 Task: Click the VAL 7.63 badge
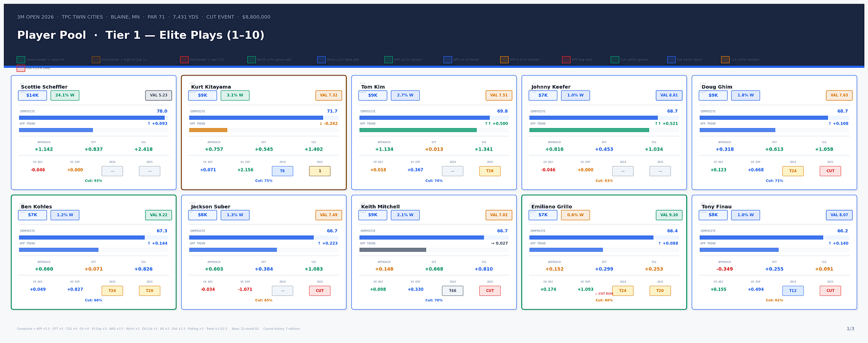839,95
